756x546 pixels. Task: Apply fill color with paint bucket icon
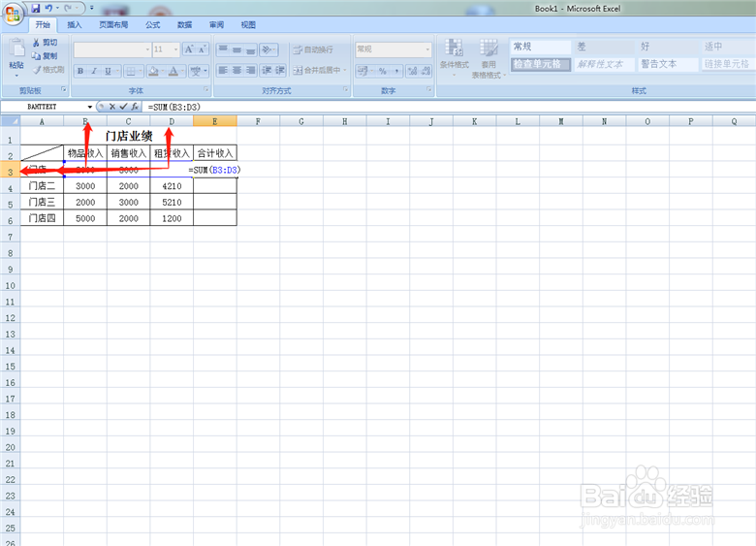tap(154, 72)
